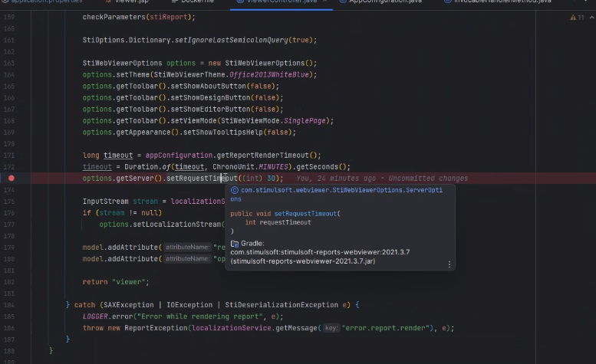Click line number 182 in the gutter
Viewport: 596px width, 364px height.
[8, 282]
